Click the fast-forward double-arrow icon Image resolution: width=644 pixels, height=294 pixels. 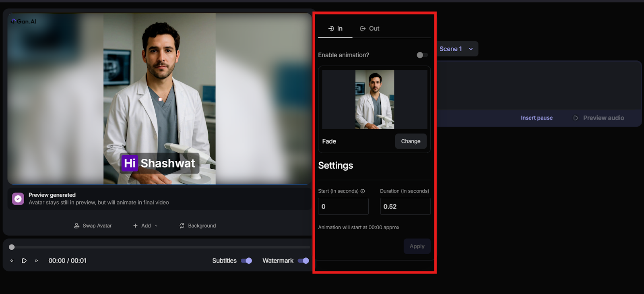(36, 261)
